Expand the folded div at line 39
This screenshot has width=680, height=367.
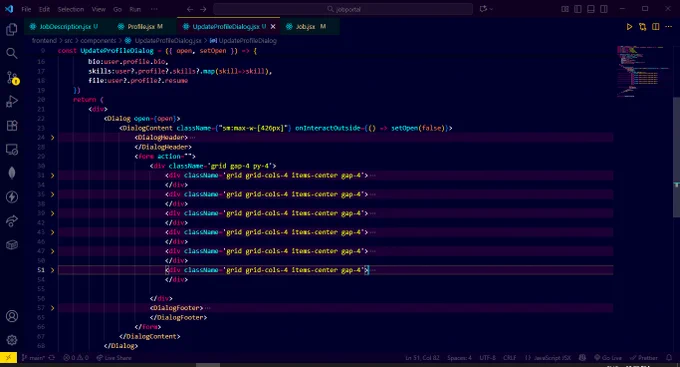click(x=52, y=213)
